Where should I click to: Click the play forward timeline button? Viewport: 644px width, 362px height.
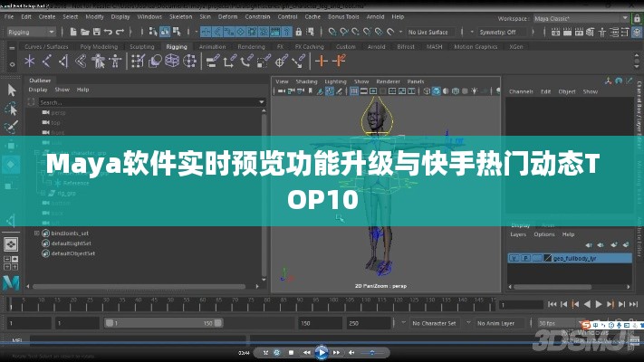click(599, 304)
